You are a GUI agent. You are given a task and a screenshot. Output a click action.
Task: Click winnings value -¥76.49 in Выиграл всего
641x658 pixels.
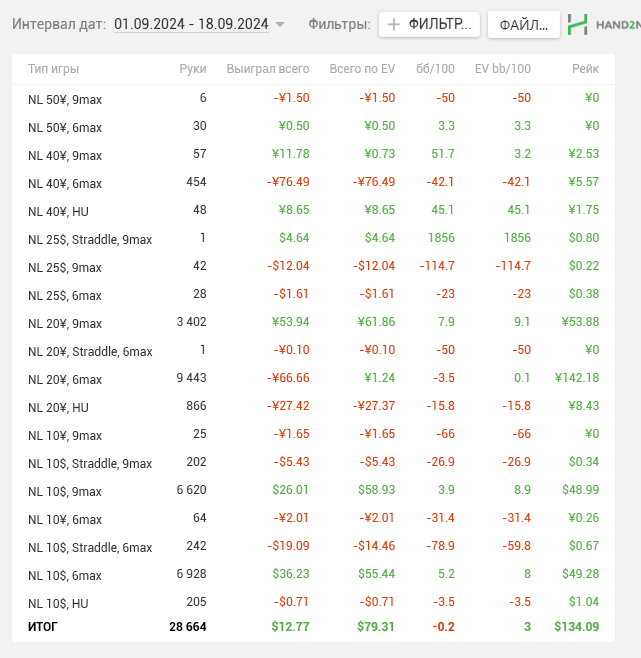(x=288, y=182)
